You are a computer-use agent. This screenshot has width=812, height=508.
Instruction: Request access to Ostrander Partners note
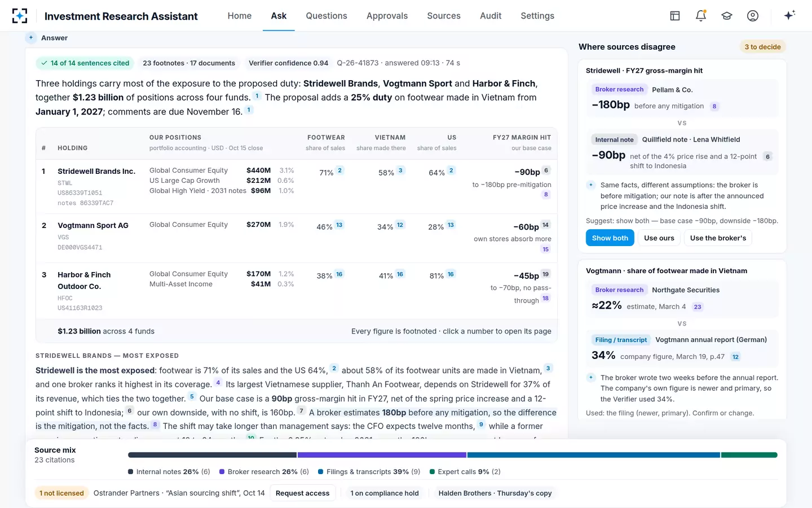pyautogui.click(x=302, y=493)
